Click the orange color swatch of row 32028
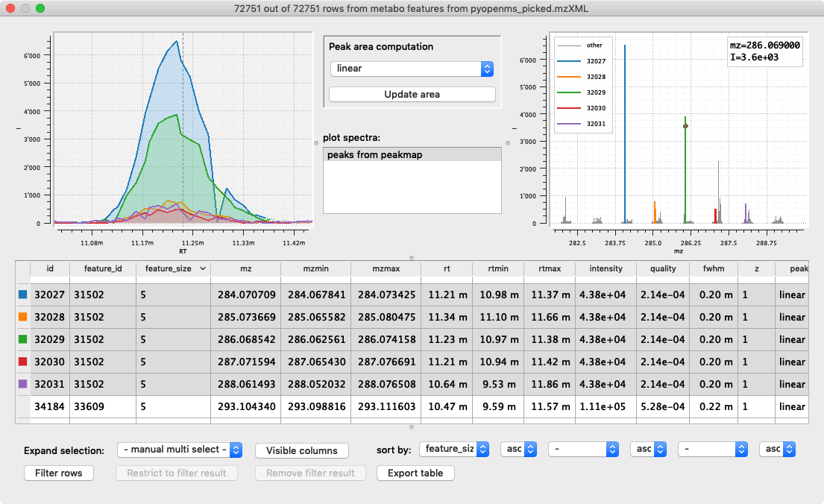Image resolution: width=824 pixels, height=504 pixels. 23,317
